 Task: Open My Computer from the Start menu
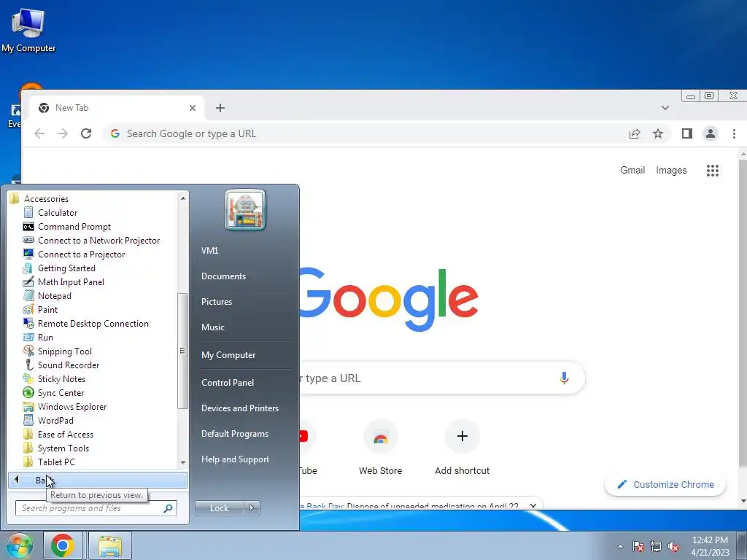[228, 355]
